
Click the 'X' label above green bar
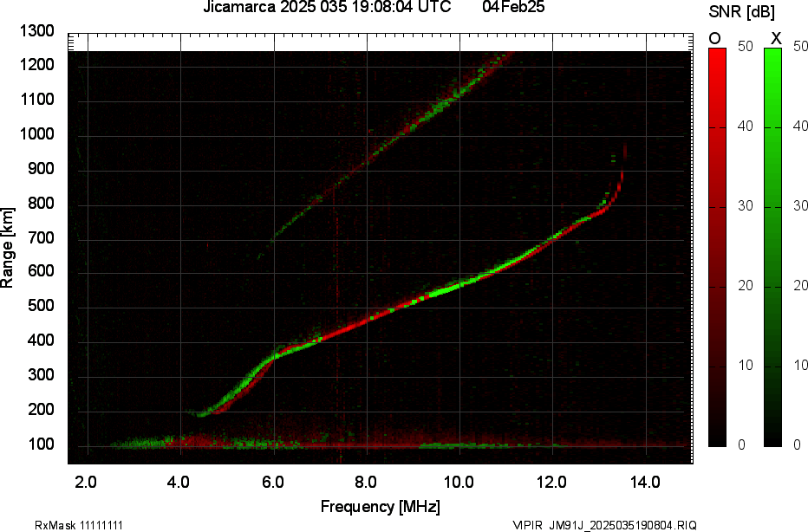pyautogui.click(x=776, y=39)
